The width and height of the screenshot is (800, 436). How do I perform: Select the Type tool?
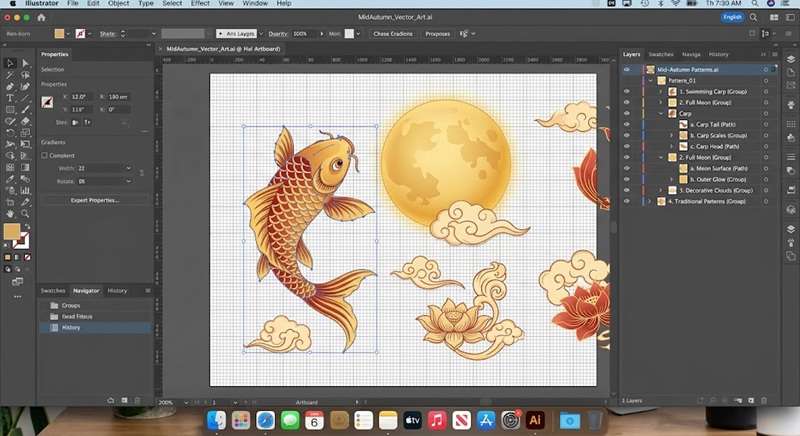point(10,98)
